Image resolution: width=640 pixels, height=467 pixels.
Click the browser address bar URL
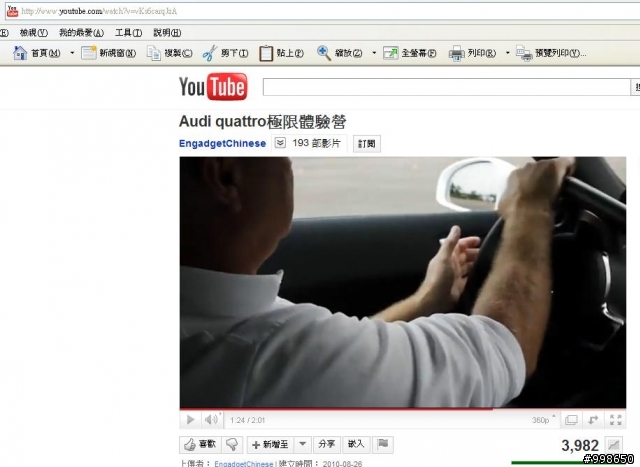99,11
